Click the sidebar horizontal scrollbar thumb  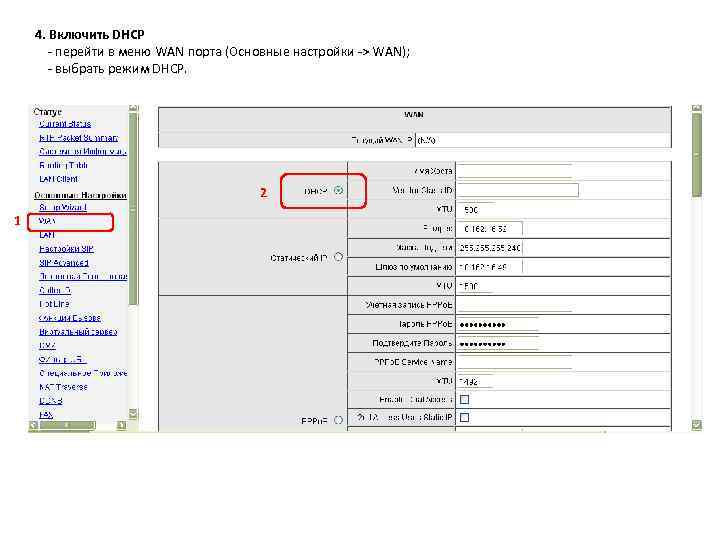(67, 425)
